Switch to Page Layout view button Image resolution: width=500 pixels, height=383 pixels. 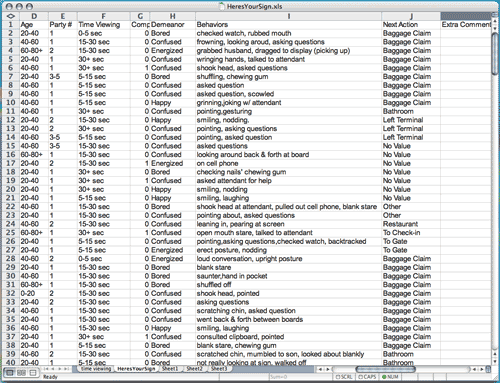(21, 373)
